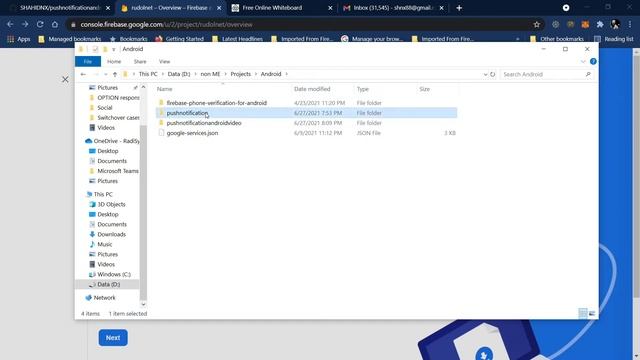Select This PC in the breadcrumb path
Image resolution: width=640 pixels, height=360 pixels.
[148, 74]
